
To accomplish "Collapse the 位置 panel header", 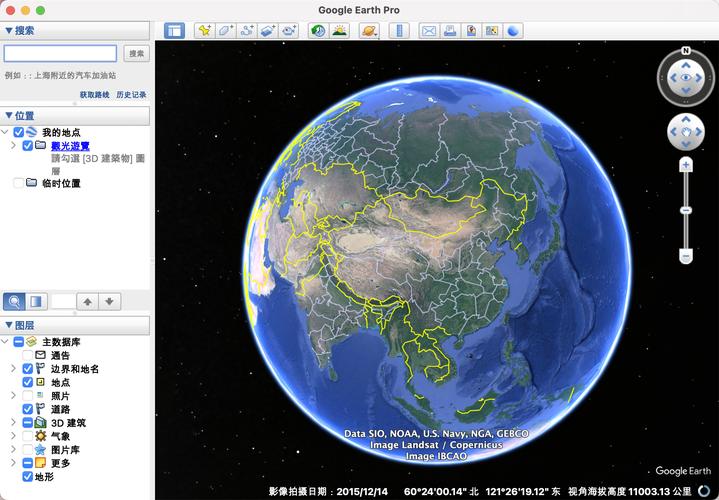I will [75, 116].
